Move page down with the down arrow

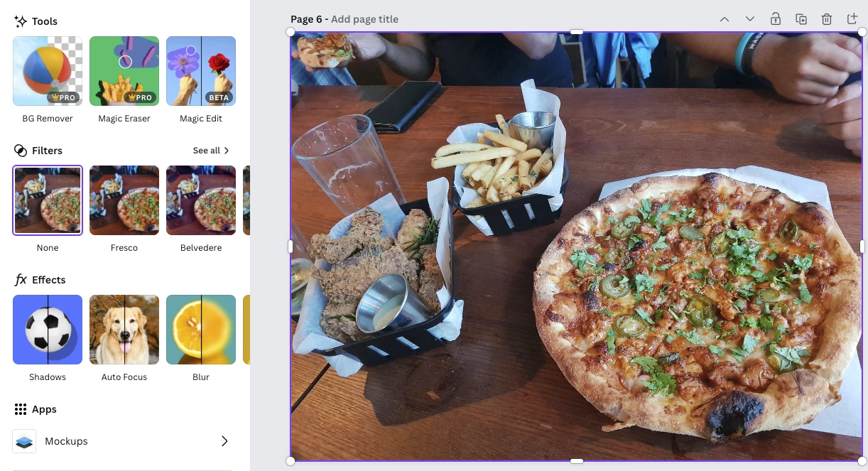tap(750, 19)
